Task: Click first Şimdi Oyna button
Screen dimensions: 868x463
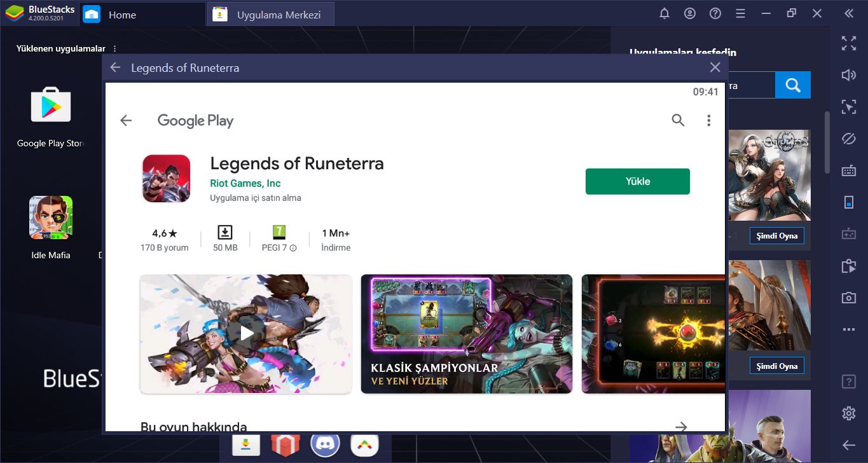Action: (x=776, y=236)
